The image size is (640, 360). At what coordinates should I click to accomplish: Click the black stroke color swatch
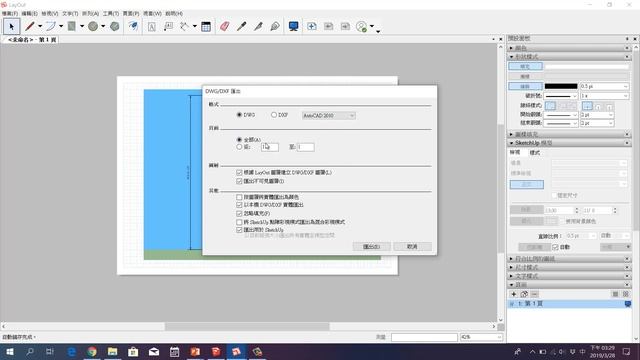[x=561, y=87]
